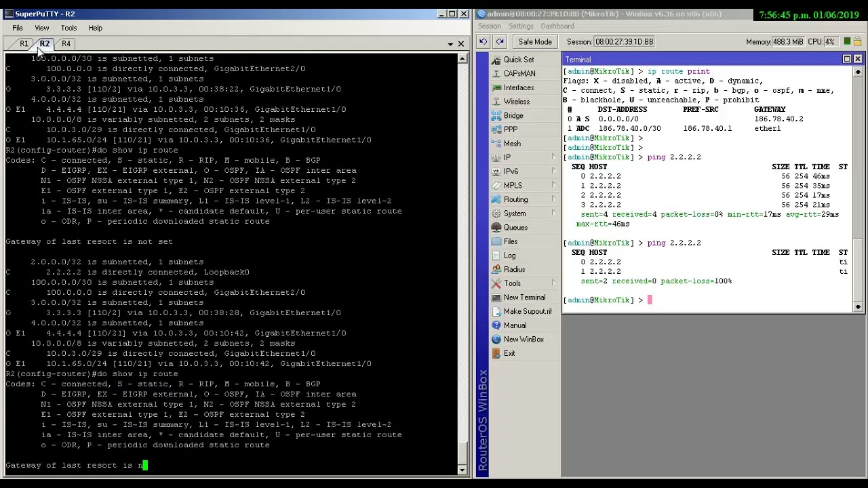Image resolution: width=868 pixels, height=488 pixels.
Task: Click the Quick Set icon in WinBox
Action: [x=496, y=60]
